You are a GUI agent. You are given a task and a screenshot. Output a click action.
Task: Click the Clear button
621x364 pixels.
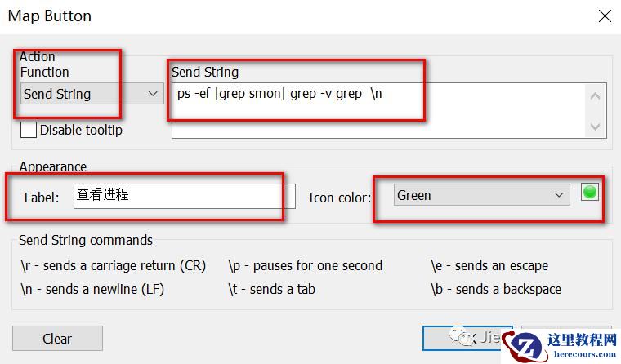[x=57, y=339]
